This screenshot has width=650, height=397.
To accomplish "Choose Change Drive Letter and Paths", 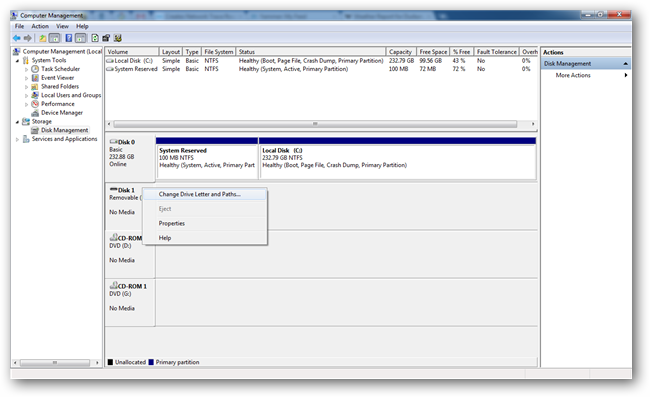I will (x=204, y=194).
